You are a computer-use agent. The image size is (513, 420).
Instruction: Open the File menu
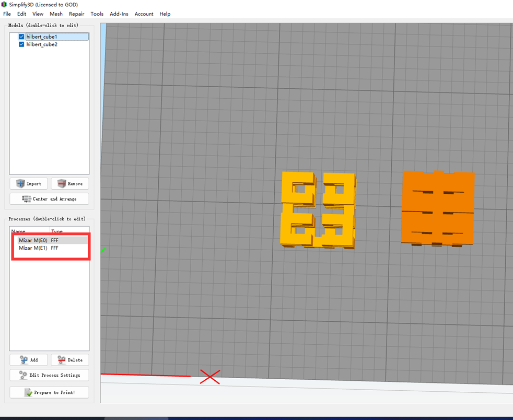7,14
